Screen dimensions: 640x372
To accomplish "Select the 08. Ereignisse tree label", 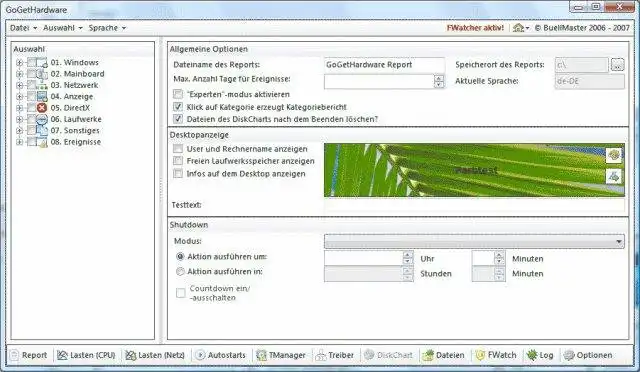I will [x=76, y=142].
